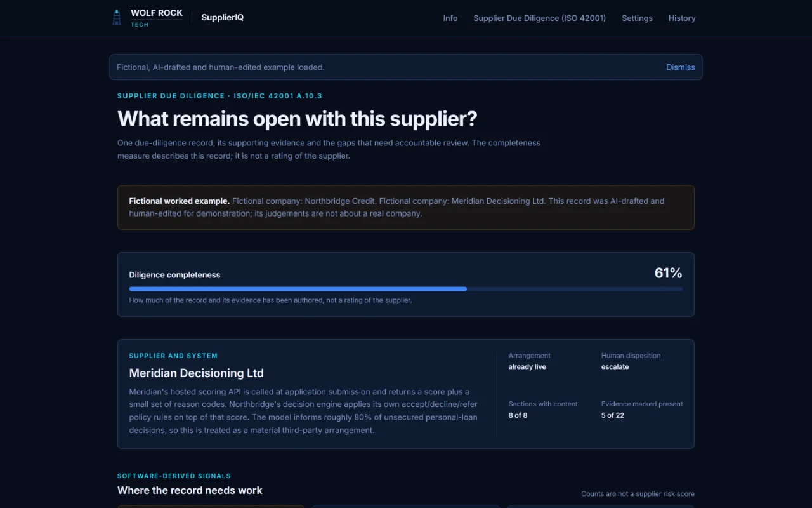Click 'What remains open with this supplier?' heading

(297, 119)
